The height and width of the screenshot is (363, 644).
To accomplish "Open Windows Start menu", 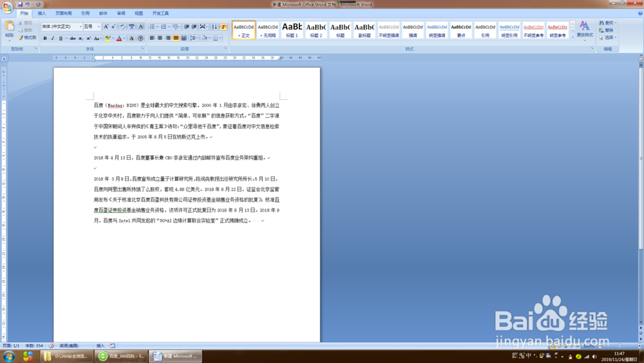I will click(9, 356).
